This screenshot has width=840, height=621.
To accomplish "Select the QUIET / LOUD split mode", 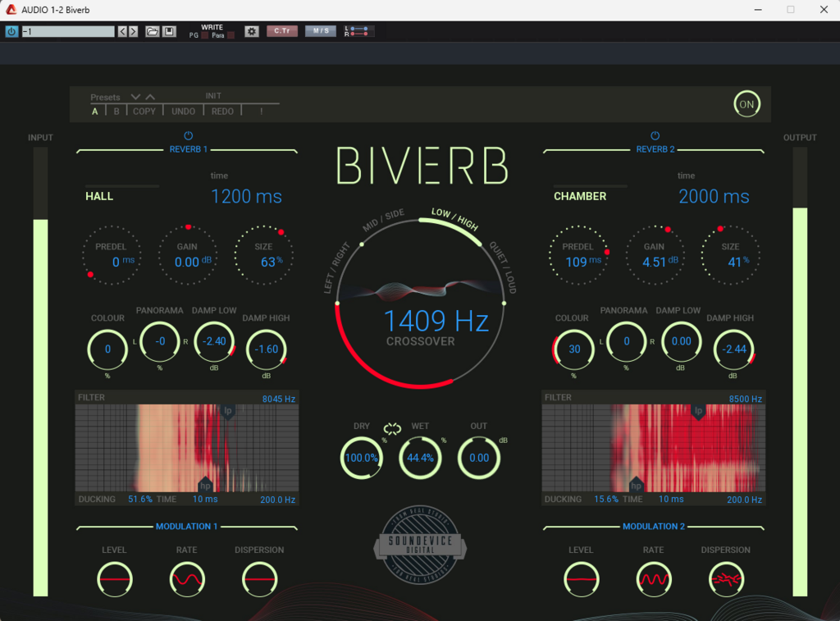I will pos(503,267).
